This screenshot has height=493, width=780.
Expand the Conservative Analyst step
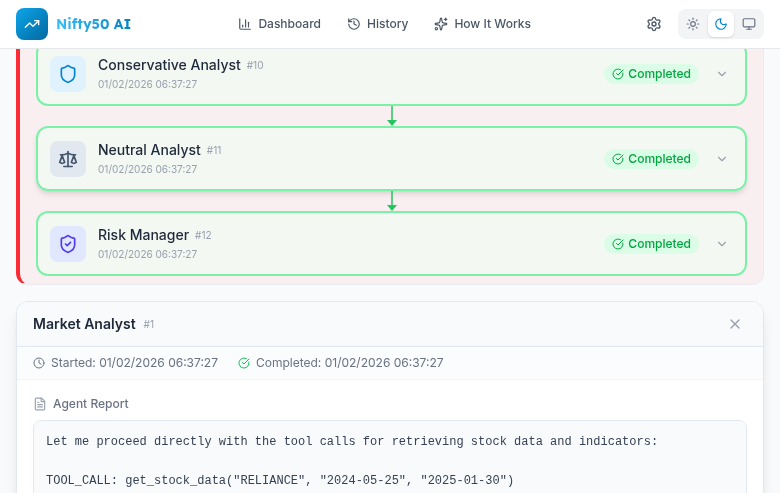point(722,74)
